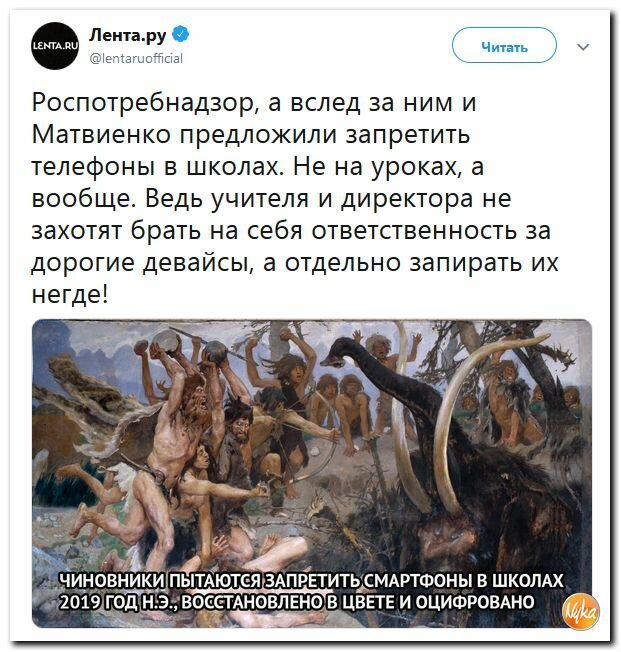Viewport: 621px width, 652px height.
Task: Click the orange Nyka watermark logo
Action: click(580, 611)
